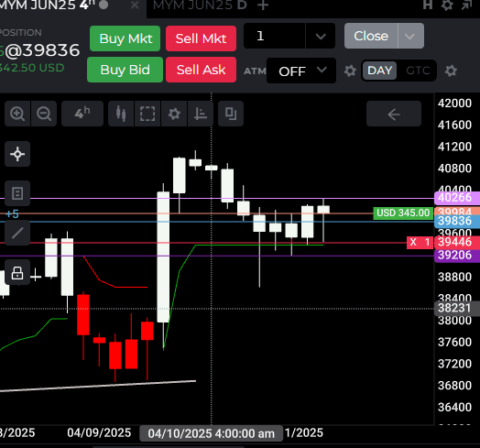Open the indicators chart icon
The height and width of the screenshot is (448, 480).
(201, 114)
